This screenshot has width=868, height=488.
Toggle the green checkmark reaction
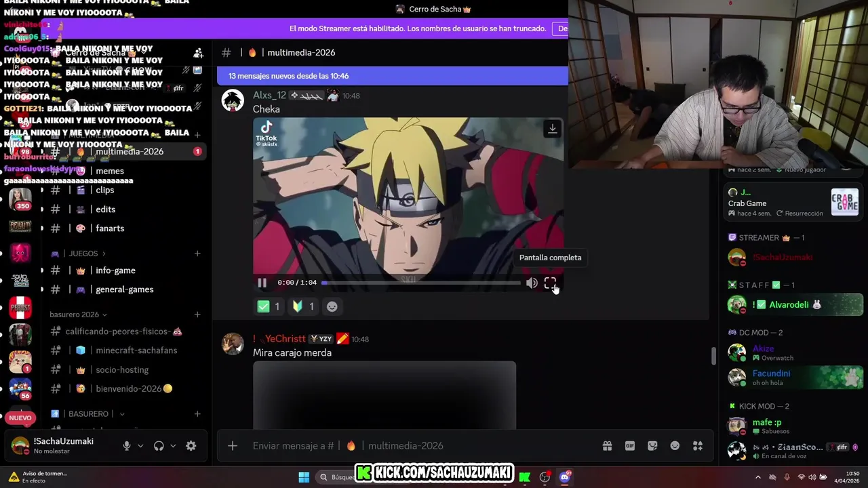click(269, 306)
